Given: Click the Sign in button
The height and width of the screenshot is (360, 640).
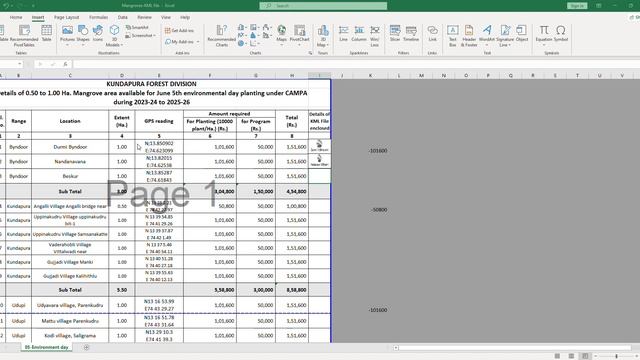Looking at the screenshot, I should (577, 6).
